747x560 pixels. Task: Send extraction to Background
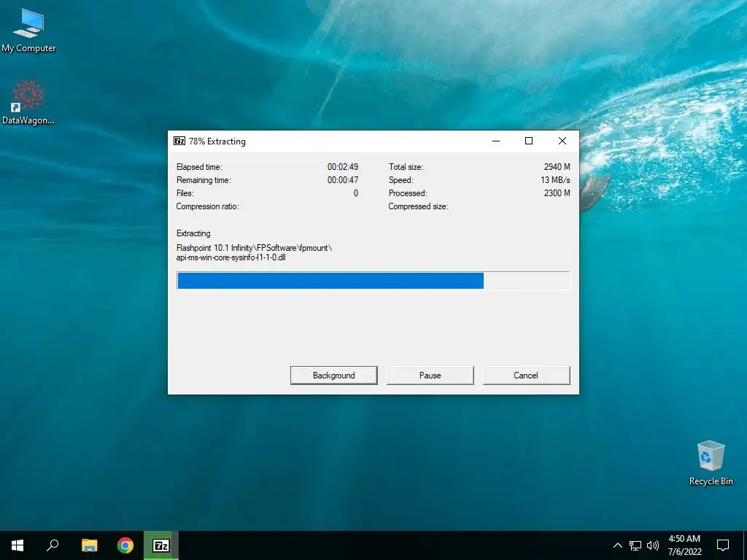click(x=333, y=376)
